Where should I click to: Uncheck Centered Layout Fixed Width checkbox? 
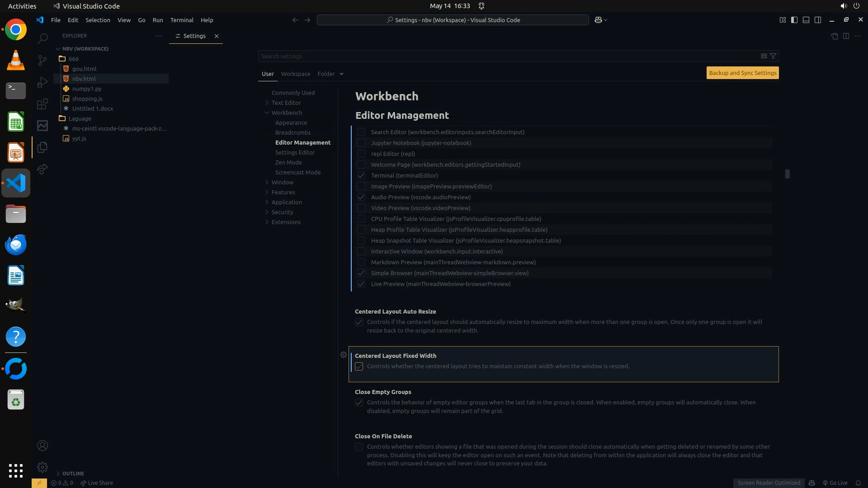(x=359, y=366)
